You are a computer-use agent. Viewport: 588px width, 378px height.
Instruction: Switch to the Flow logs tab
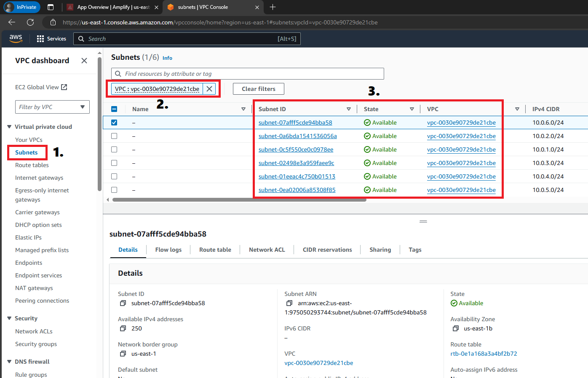pos(168,250)
